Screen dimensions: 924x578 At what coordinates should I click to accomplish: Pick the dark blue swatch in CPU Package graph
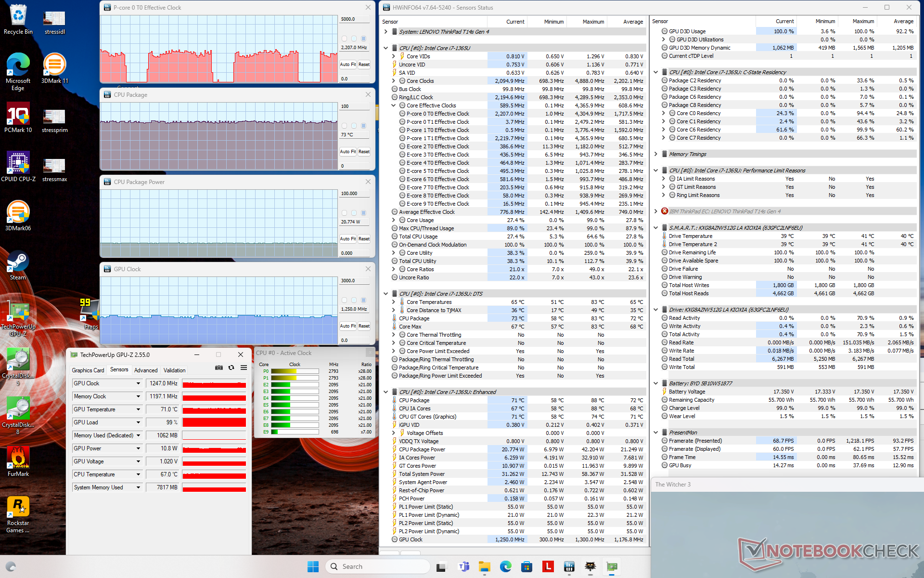[x=363, y=126]
